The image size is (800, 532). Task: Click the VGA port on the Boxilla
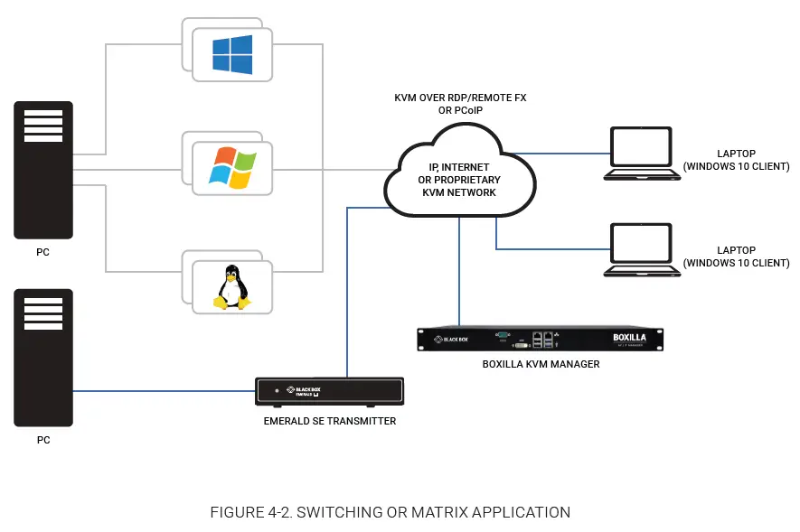[504, 334]
